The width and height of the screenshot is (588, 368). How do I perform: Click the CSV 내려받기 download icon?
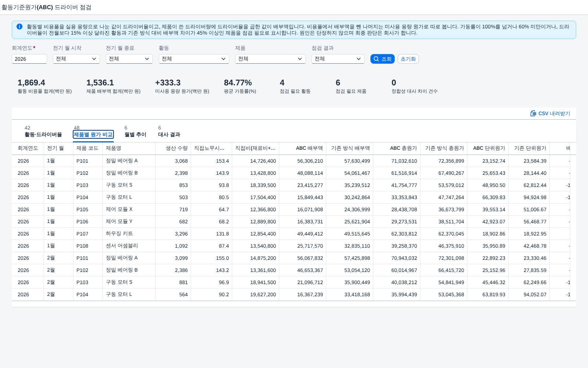(x=533, y=113)
